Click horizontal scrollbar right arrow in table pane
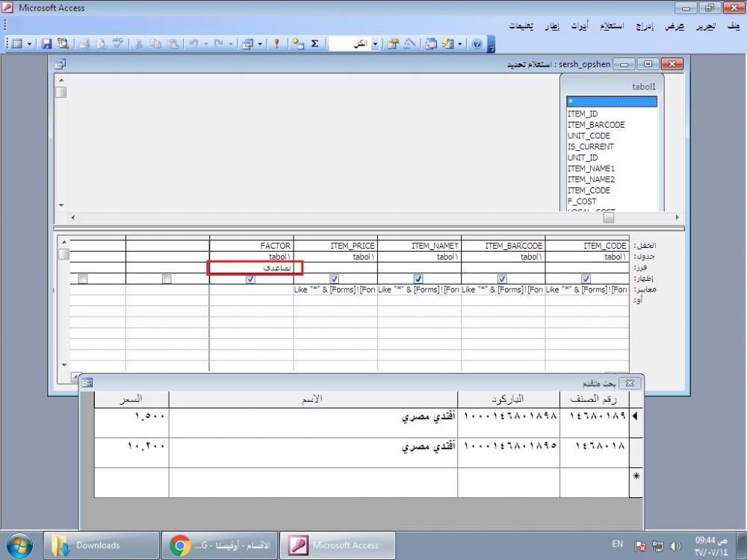This screenshot has width=747, height=560. pyautogui.click(x=677, y=217)
